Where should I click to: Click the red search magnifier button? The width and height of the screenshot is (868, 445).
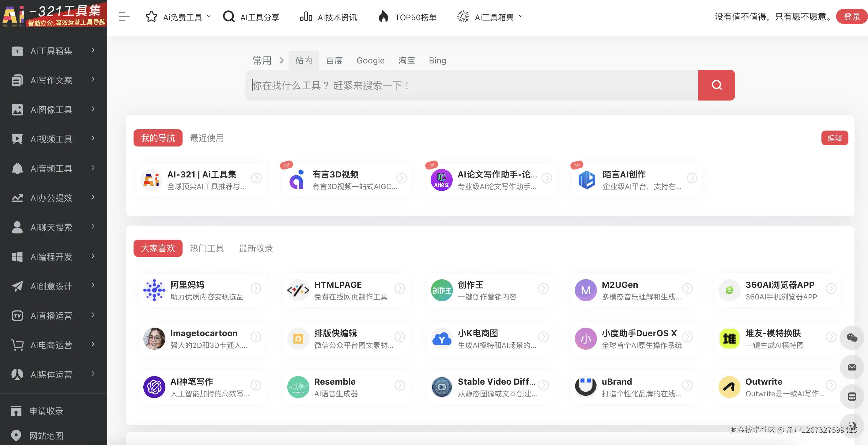coord(716,85)
